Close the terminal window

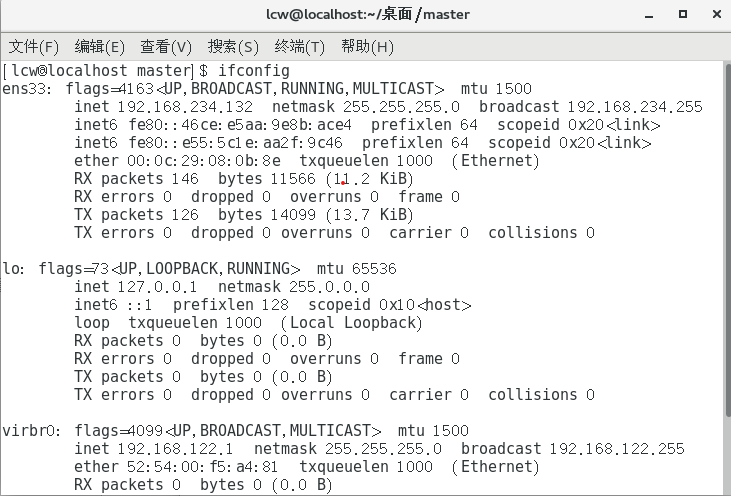click(x=717, y=14)
